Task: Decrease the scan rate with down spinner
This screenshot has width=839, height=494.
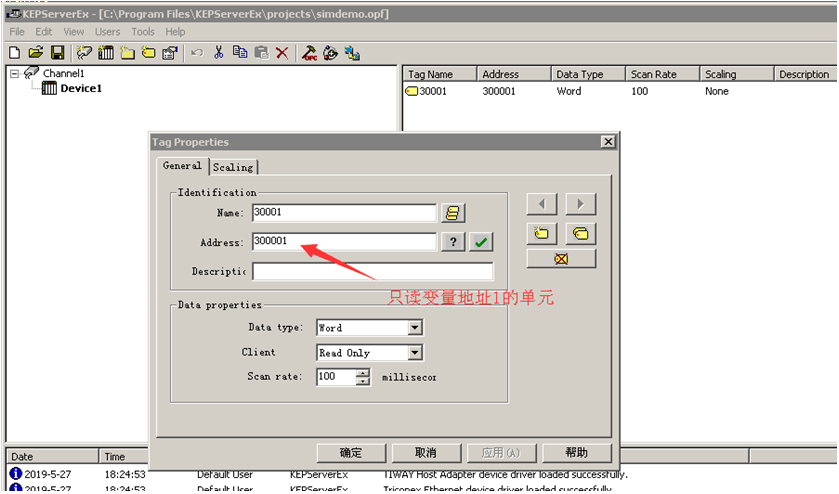Action: coord(363,381)
